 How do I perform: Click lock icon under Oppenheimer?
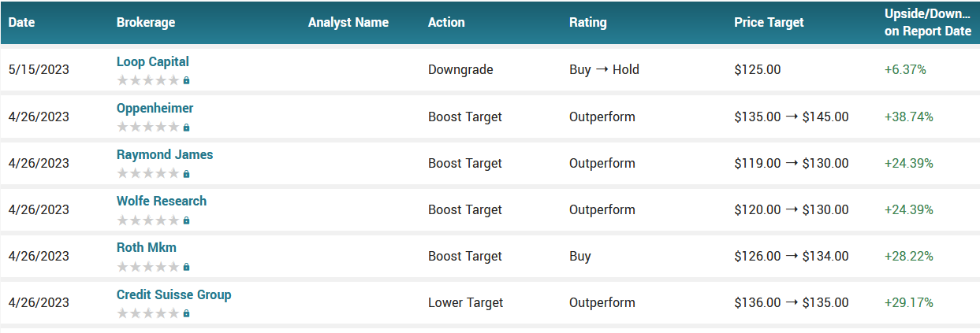pos(186,127)
